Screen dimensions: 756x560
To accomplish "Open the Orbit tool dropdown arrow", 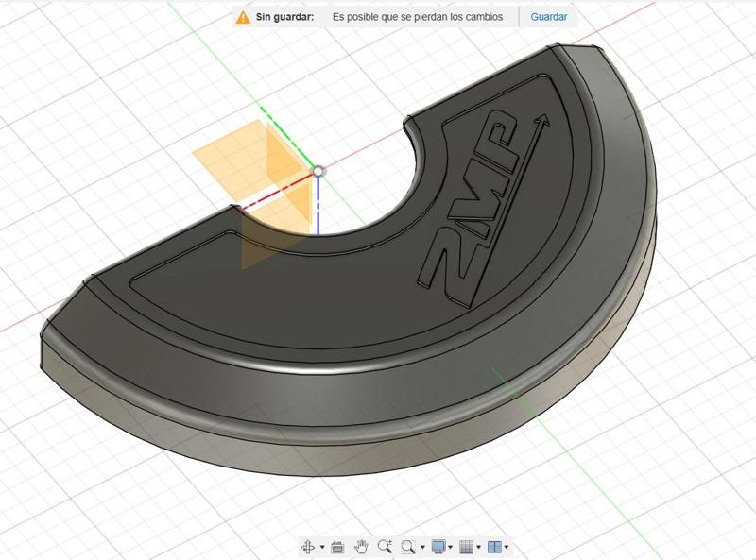I will pyautogui.click(x=322, y=547).
